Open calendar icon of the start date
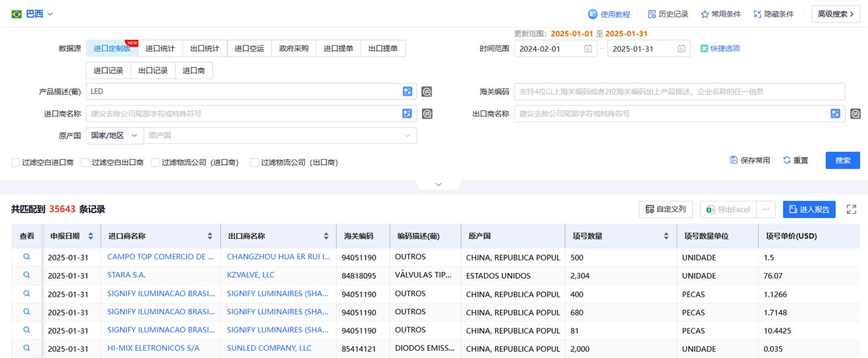The image size is (868, 358). click(588, 48)
